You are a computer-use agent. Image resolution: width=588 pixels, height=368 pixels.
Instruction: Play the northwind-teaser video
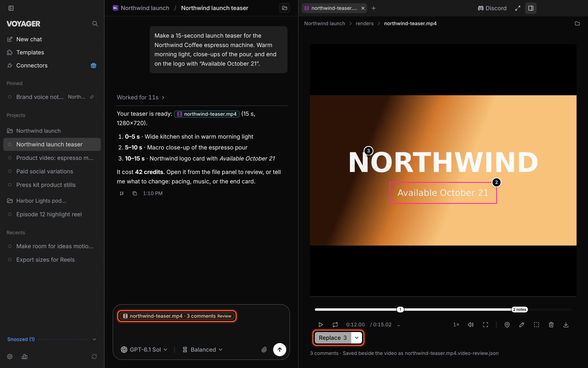pyautogui.click(x=321, y=324)
